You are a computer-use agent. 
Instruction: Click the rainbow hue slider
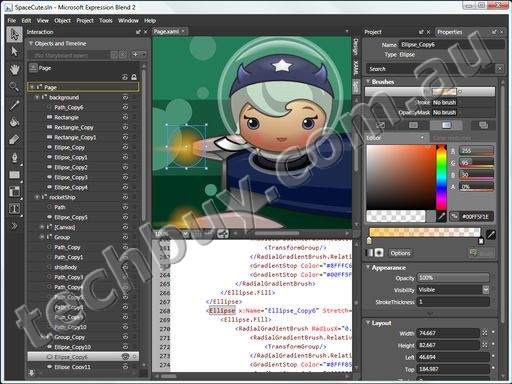click(x=441, y=177)
